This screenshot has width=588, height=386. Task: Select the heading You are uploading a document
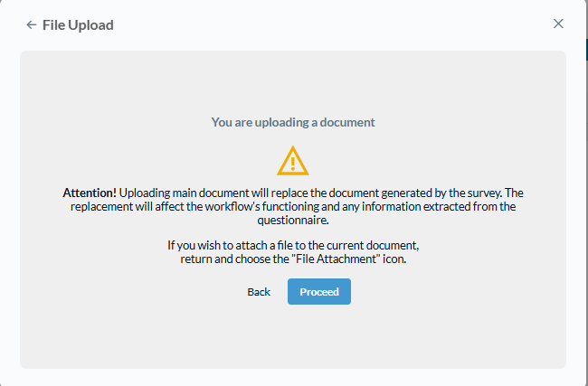[293, 122]
